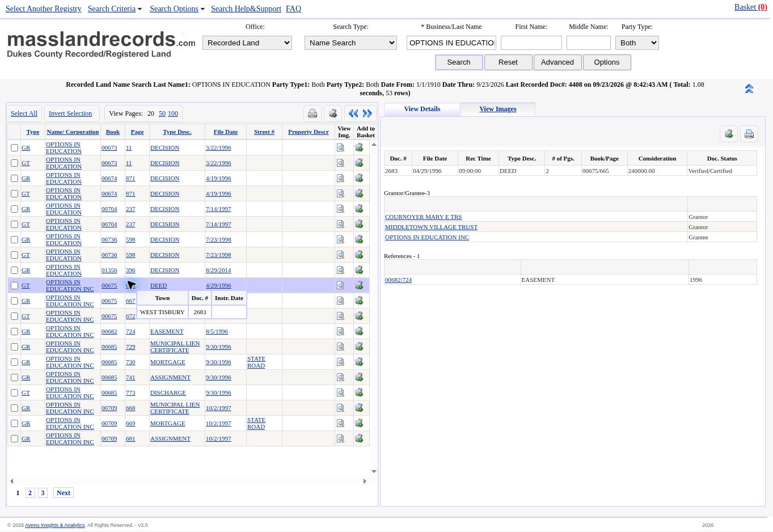773x532 pixels.
Task: Add EASEMENT 8/5/1996 row to basket
Action: point(359,331)
